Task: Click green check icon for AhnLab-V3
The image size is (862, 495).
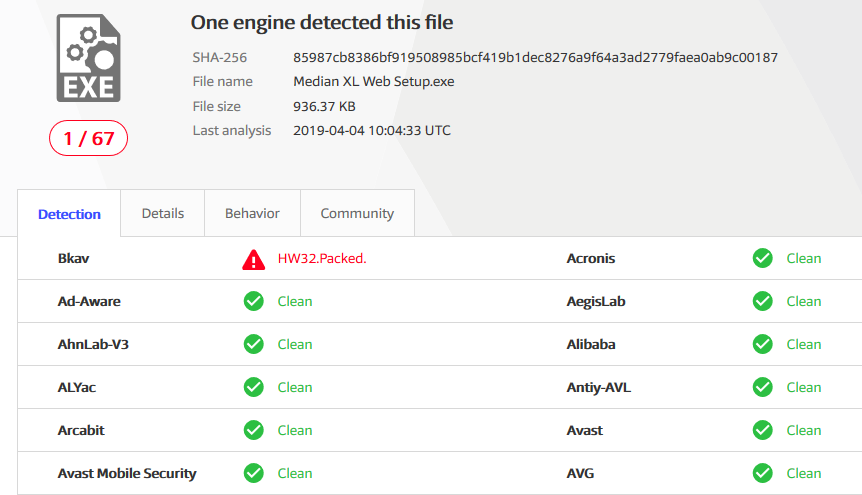Action: (x=253, y=344)
